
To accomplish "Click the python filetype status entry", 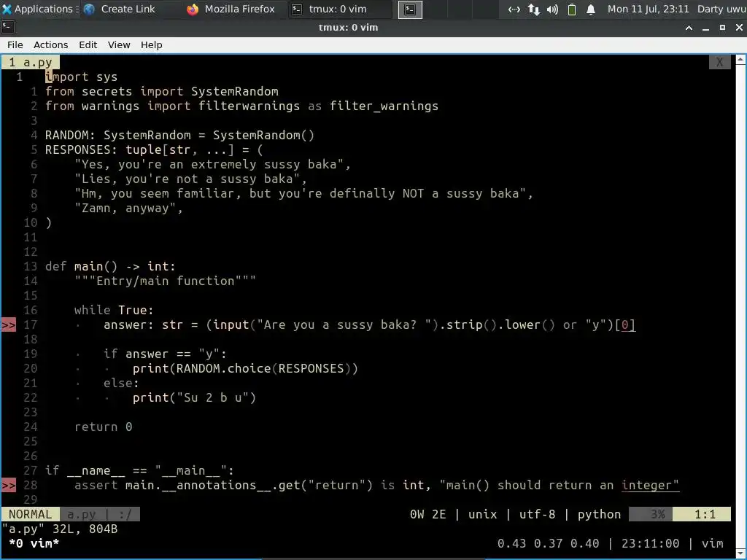I will (600, 515).
